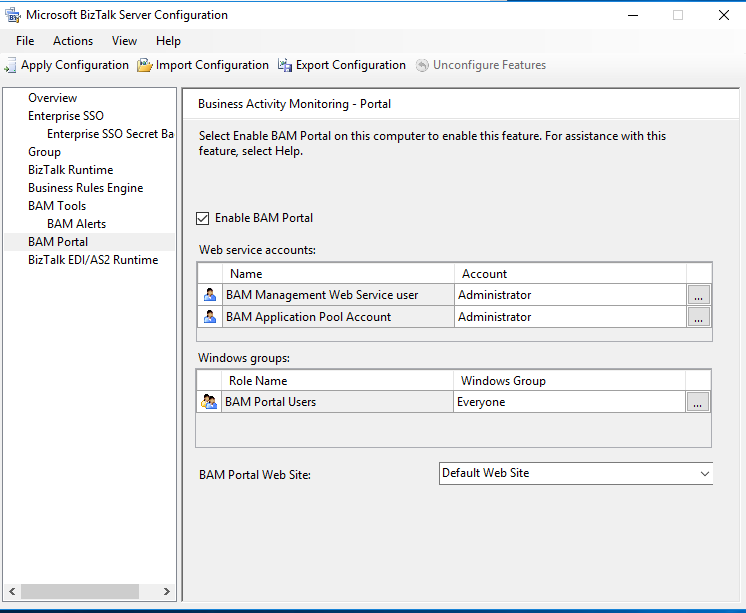Screen dimensions: 746x613
Task: Select Group in the navigation tree
Action: pos(44,152)
